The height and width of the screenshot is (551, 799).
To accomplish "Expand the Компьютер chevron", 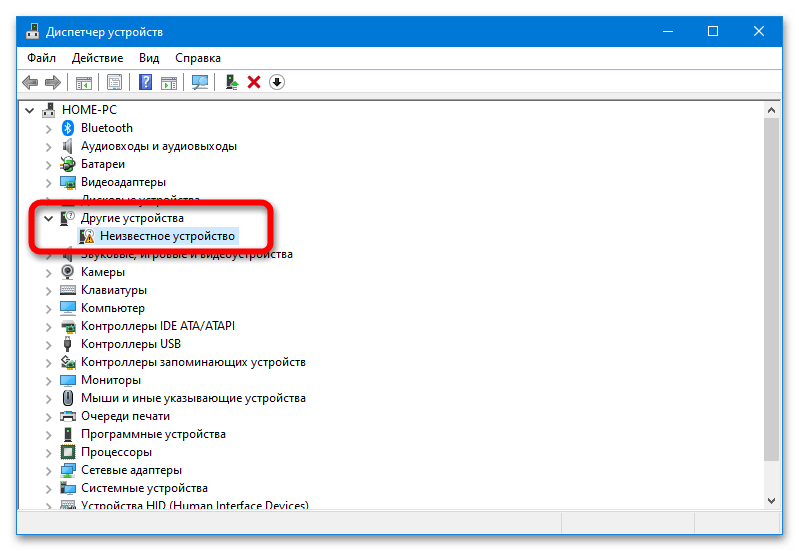I will 48,309.
